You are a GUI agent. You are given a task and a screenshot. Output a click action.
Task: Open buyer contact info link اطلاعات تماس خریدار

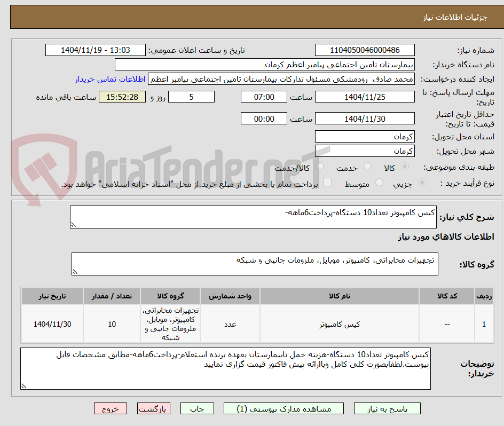[110, 79]
